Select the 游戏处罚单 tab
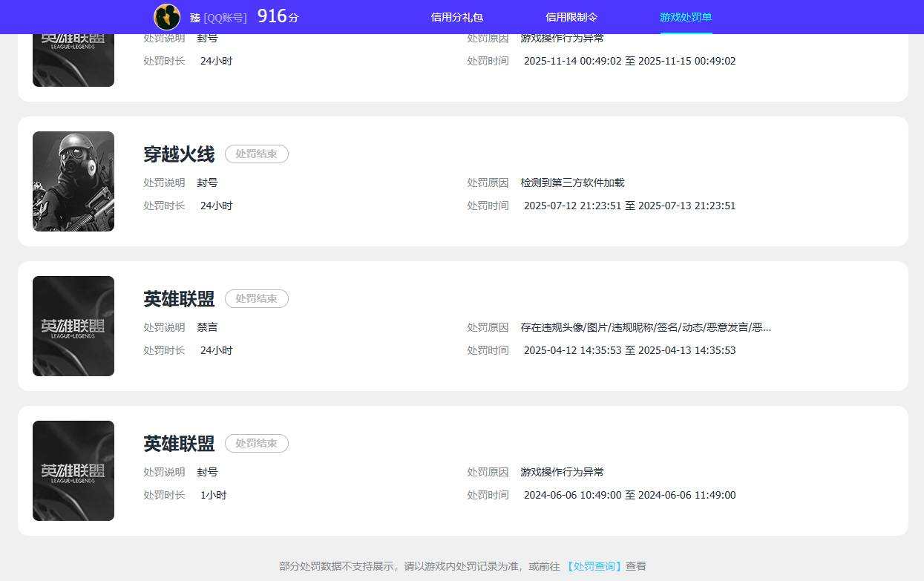This screenshot has height=581, width=924. pyautogui.click(x=686, y=17)
